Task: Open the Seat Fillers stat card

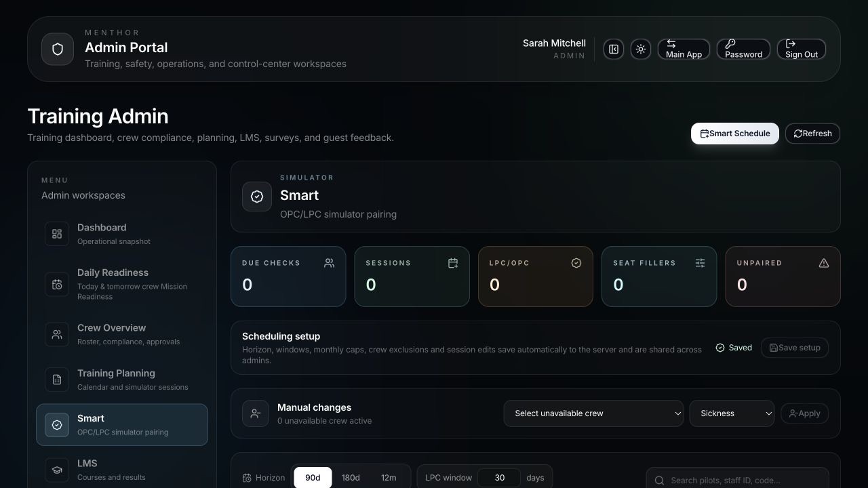Action: (659, 277)
